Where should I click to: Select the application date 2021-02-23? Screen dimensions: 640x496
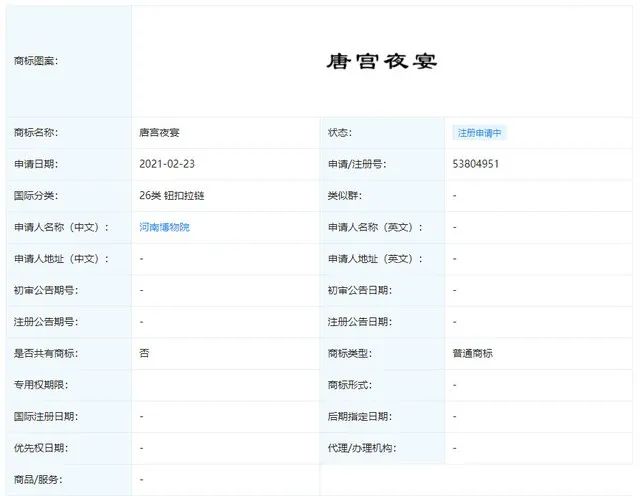(167, 164)
